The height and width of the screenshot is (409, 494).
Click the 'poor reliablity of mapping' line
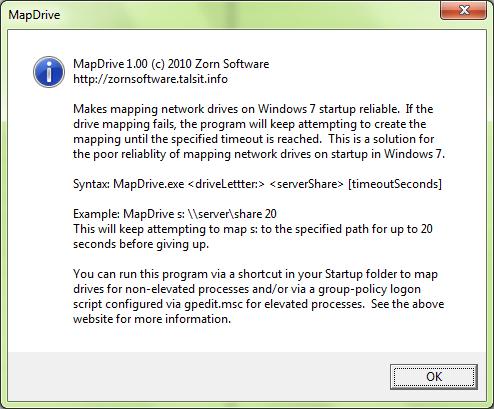coord(259,154)
